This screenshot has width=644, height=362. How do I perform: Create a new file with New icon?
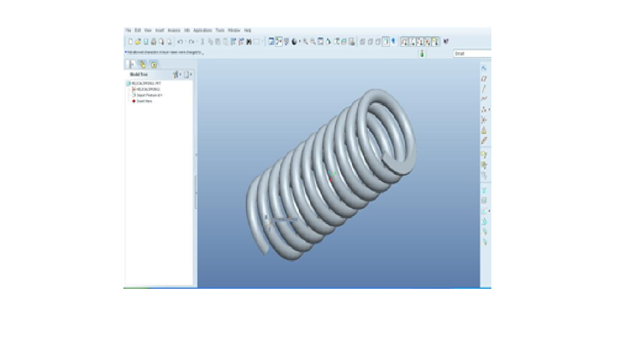click(131, 41)
